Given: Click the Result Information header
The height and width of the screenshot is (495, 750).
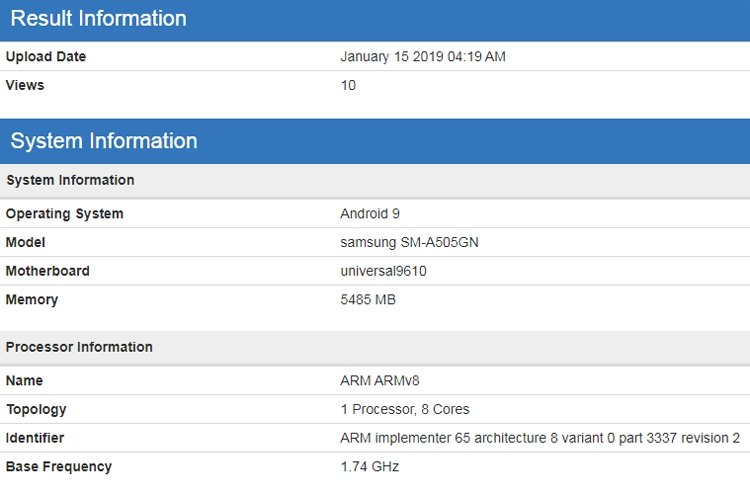Looking at the screenshot, I should coord(99,19).
